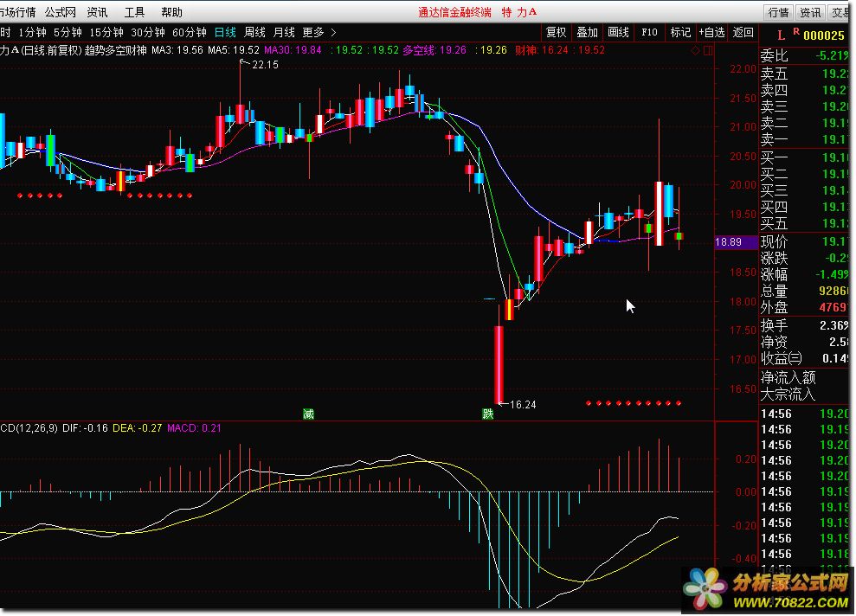The width and height of the screenshot is (856, 616).
Task: Click the split-panel square icon near the price axis
Action: click(x=708, y=51)
